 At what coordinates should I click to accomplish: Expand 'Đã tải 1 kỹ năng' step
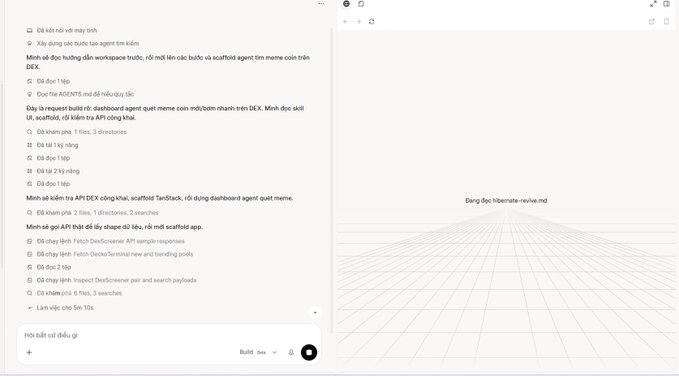tap(52, 145)
